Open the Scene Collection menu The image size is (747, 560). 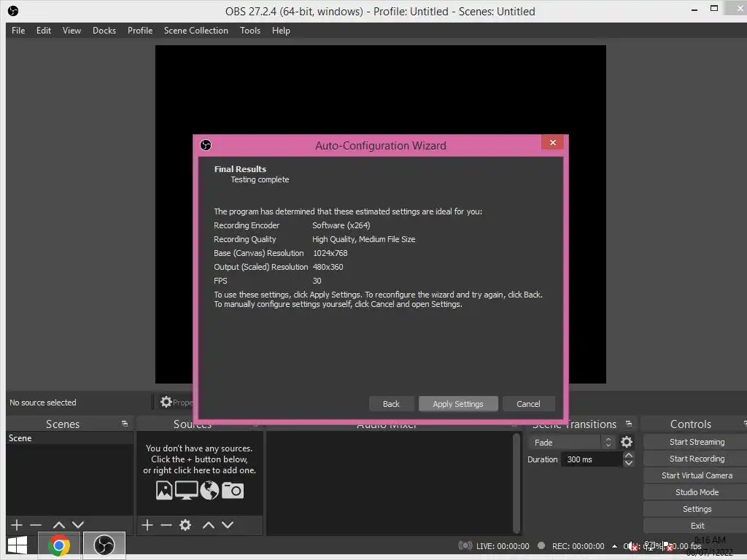196,31
